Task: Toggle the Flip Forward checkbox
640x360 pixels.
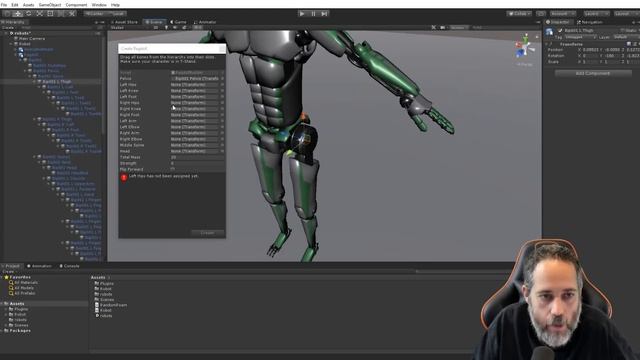Action: click(173, 169)
